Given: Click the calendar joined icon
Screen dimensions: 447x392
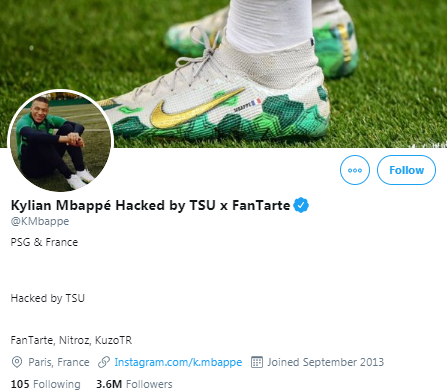Looking at the screenshot, I should [257, 362].
